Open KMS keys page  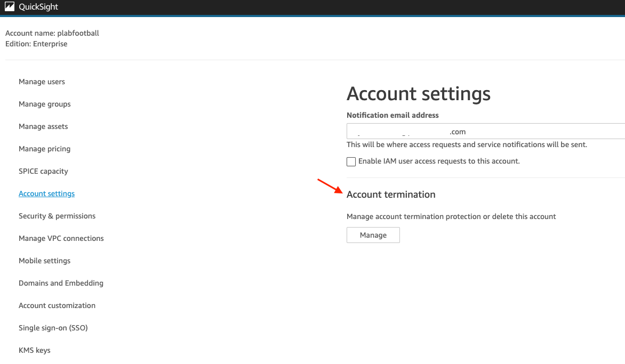[35, 351]
